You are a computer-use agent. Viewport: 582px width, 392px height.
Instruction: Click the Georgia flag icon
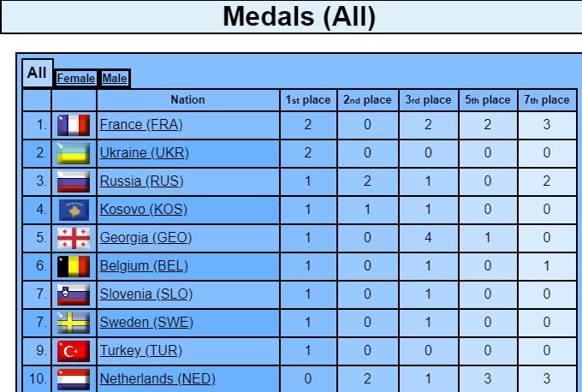(x=74, y=238)
